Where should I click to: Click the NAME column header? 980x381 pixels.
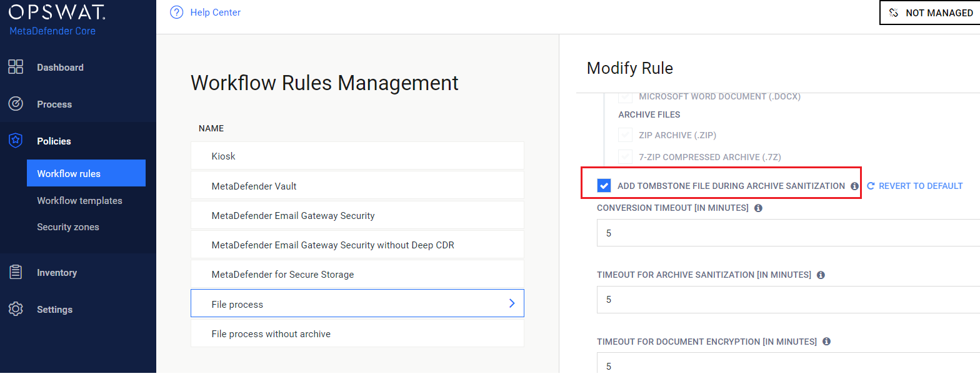[211, 128]
